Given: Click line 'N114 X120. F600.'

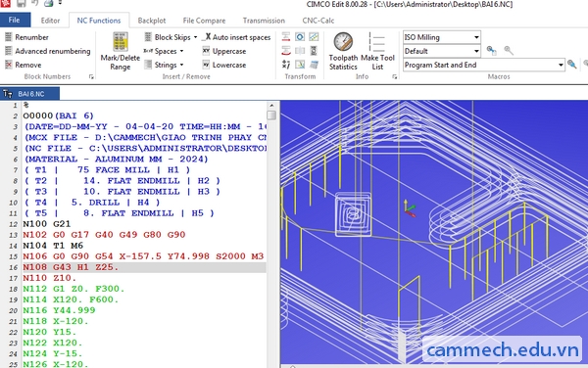Looking at the screenshot, I should (71, 299).
